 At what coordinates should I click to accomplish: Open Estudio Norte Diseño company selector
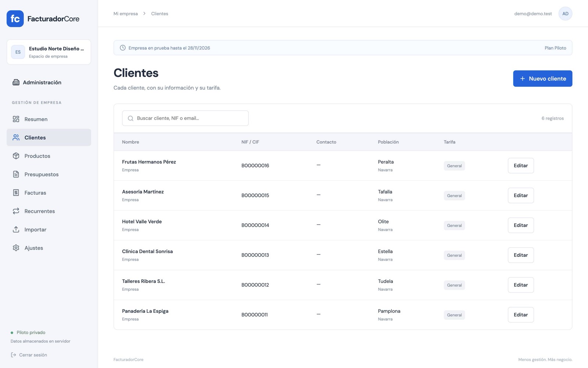(49, 52)
